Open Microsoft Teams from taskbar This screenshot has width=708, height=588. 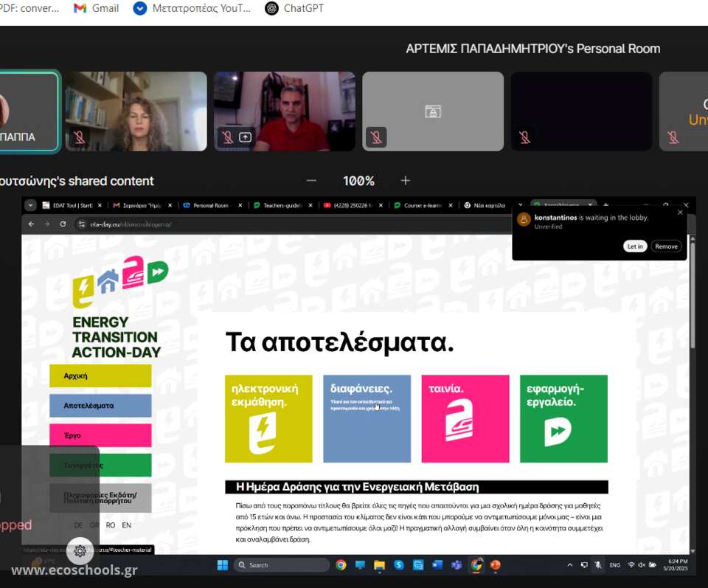(457, 565)
